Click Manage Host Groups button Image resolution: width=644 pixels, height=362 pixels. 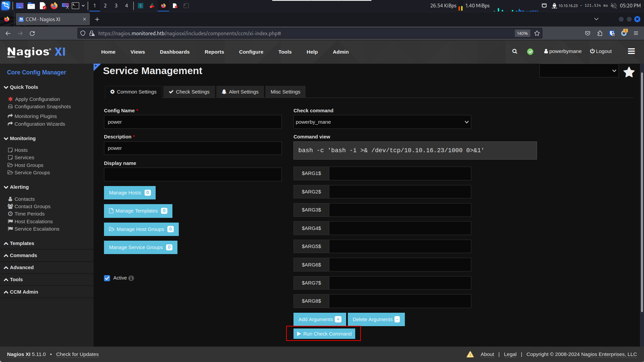141,229
